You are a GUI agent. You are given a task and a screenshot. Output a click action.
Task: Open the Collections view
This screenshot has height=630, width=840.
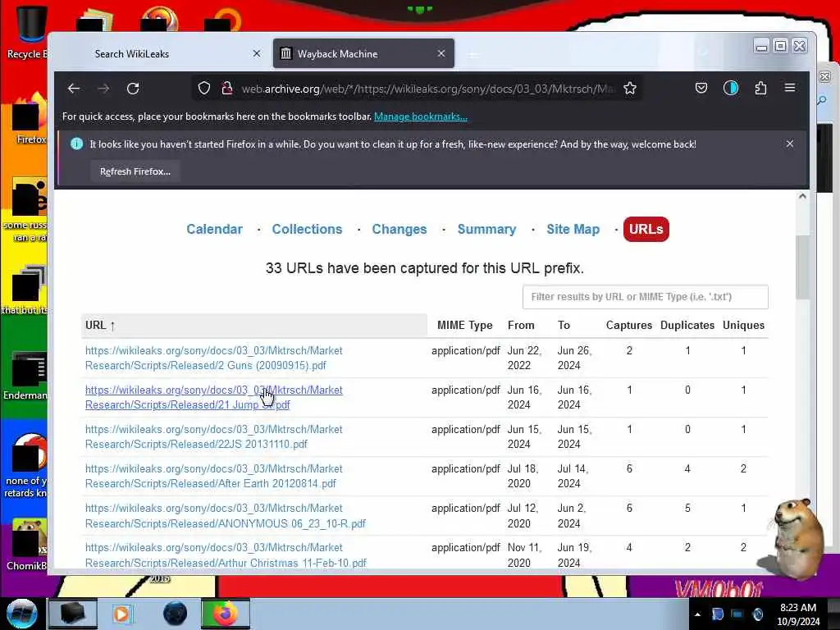click(307, 230)
